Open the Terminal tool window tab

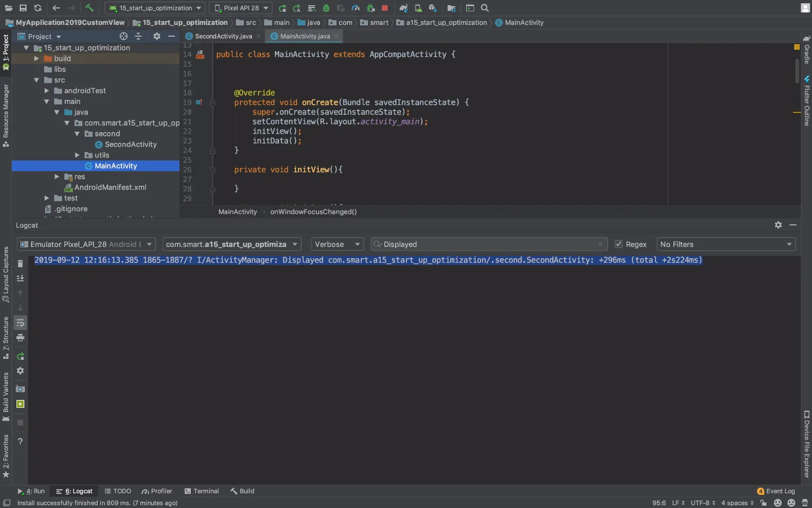(202, 491)
